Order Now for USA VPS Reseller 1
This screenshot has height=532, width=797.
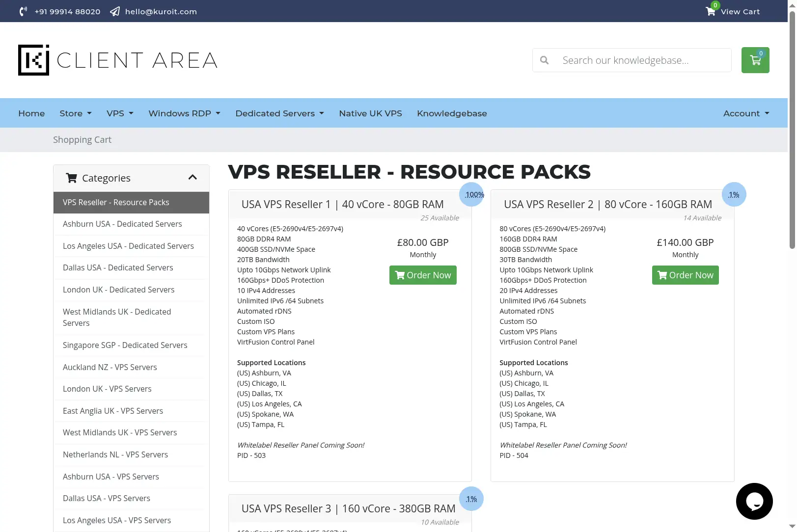(423, 275)
